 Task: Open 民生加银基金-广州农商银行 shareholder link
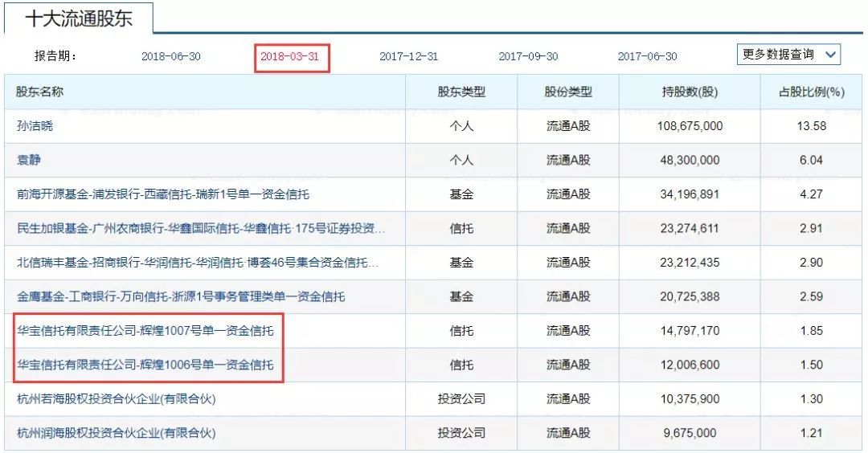click(201, 228)
